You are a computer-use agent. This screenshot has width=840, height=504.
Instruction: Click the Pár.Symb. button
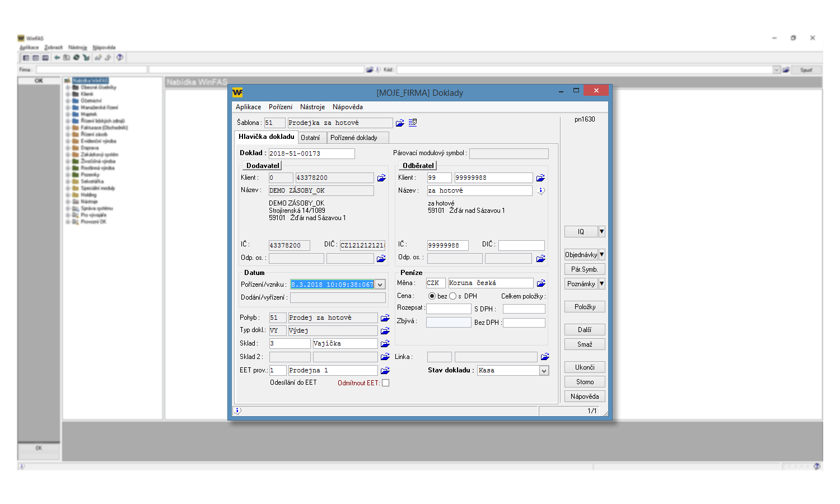585,269
